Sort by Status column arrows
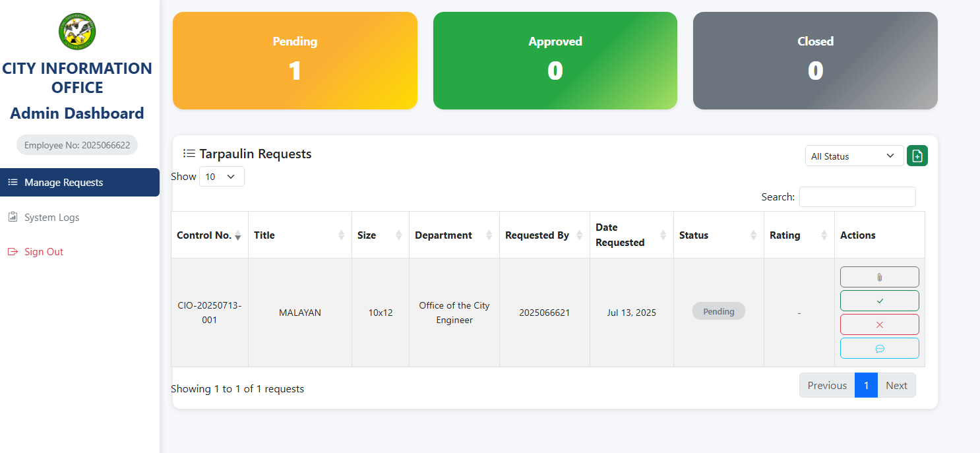The image size is (980, 453). (x=753, y=235)
